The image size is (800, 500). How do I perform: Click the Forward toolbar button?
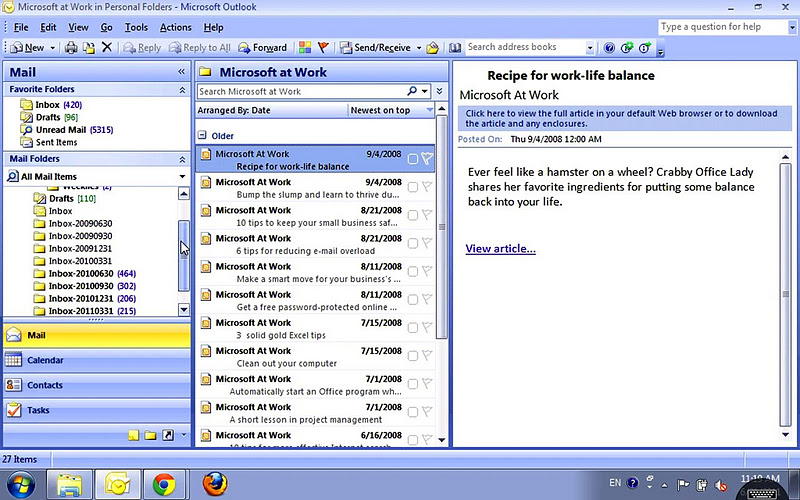pyautogui.click(x=262, y=47)
